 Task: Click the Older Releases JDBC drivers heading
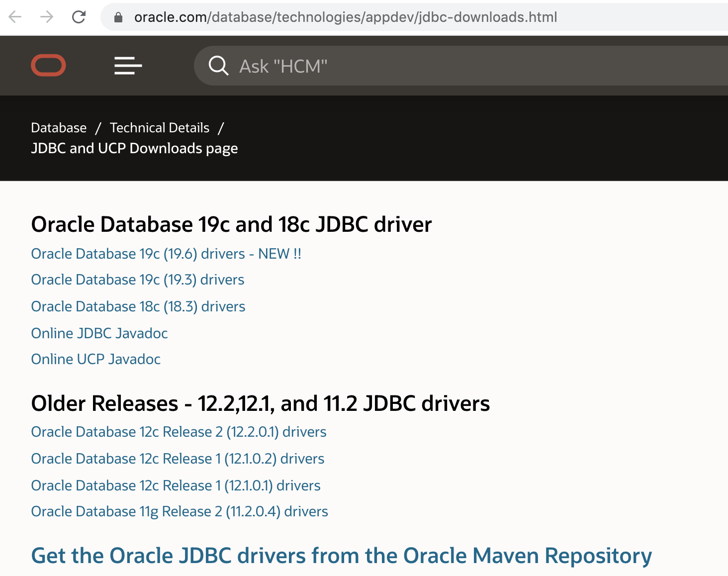[261, 403]
